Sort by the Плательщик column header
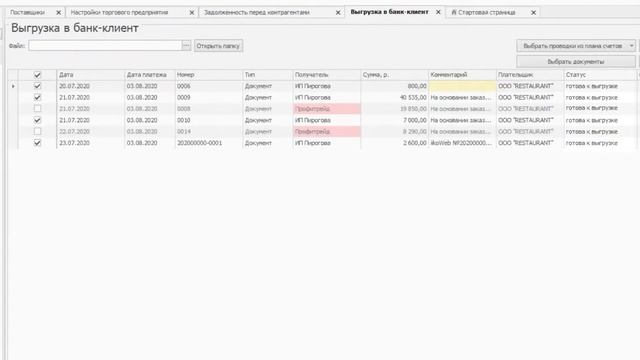Screen dimensions: 640x360 [x=529, y=75]
